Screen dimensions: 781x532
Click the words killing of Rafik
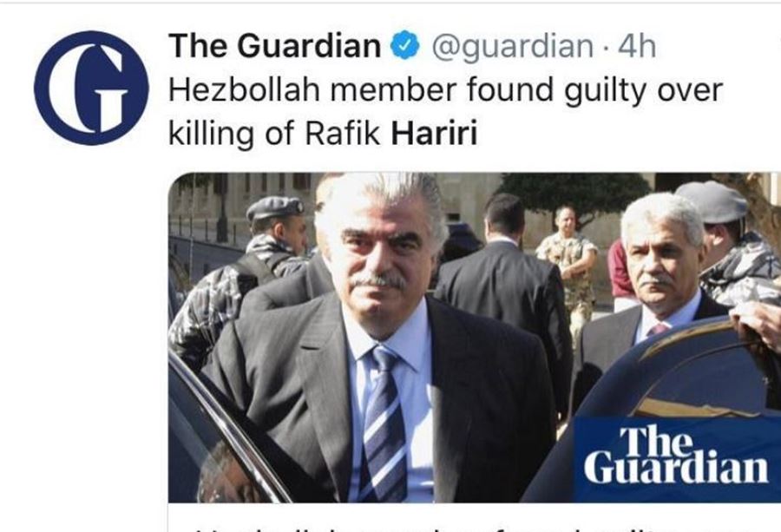coord(274,134)
